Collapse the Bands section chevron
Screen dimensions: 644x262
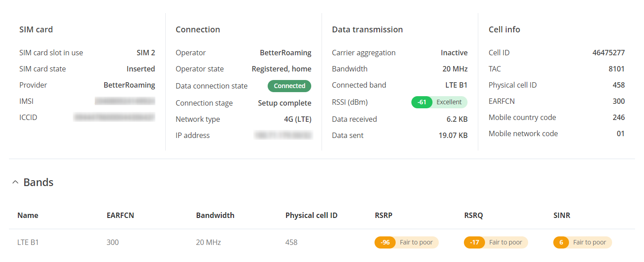[15, 182]
